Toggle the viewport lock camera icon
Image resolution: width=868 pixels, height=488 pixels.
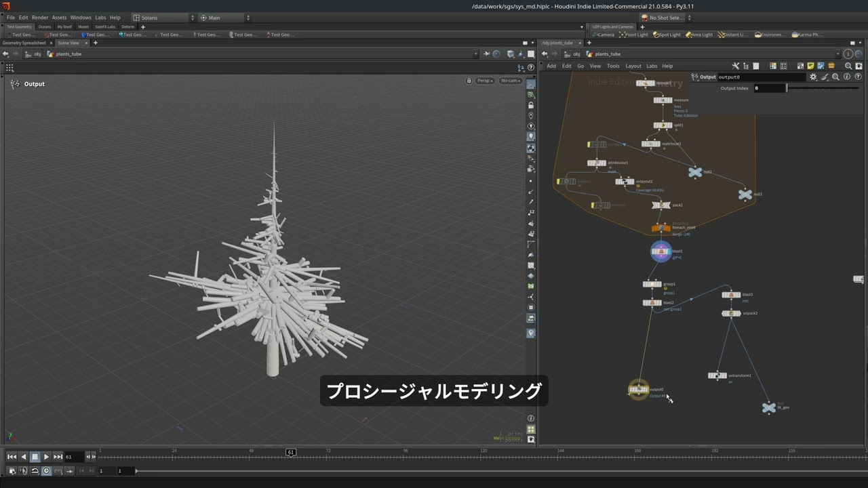click(469, 81)
